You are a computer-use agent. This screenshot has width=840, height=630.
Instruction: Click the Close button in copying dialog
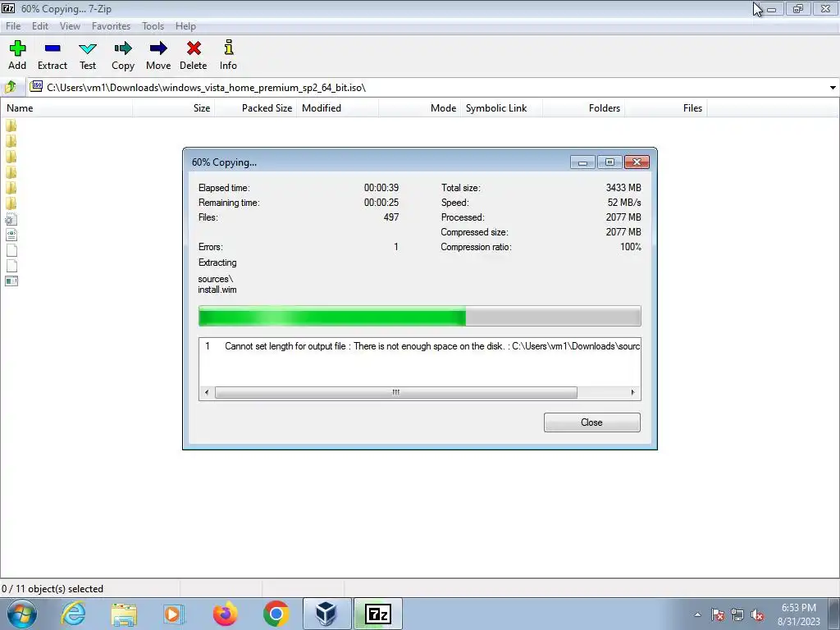tap(592, 422)
